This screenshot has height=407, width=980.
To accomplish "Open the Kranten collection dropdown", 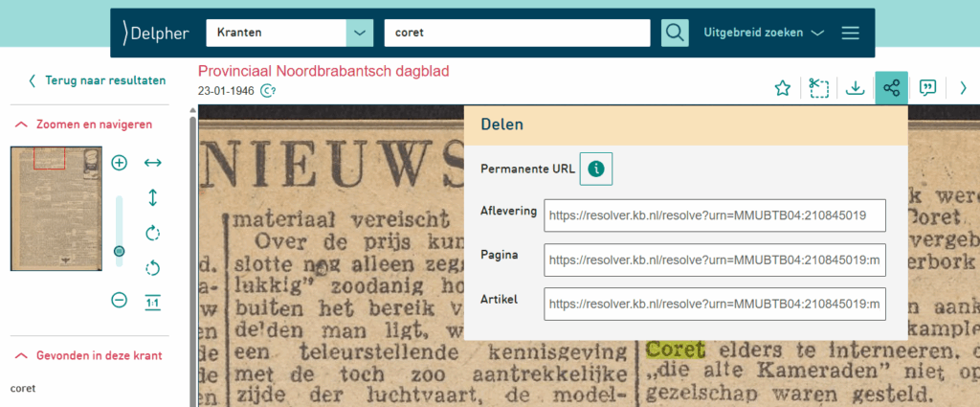I will [359, 33].
